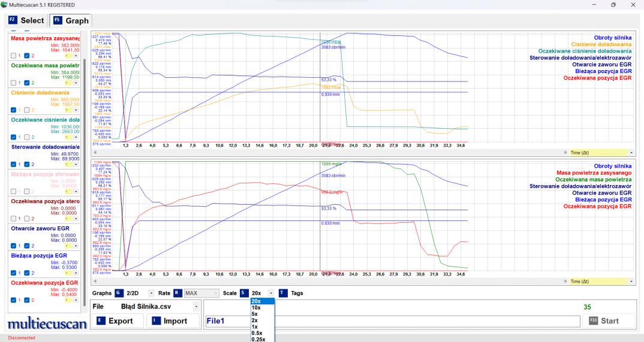Click the R icon beside Rate
Image resolution: width=644 pixels, height=342 pixels.
177,293
